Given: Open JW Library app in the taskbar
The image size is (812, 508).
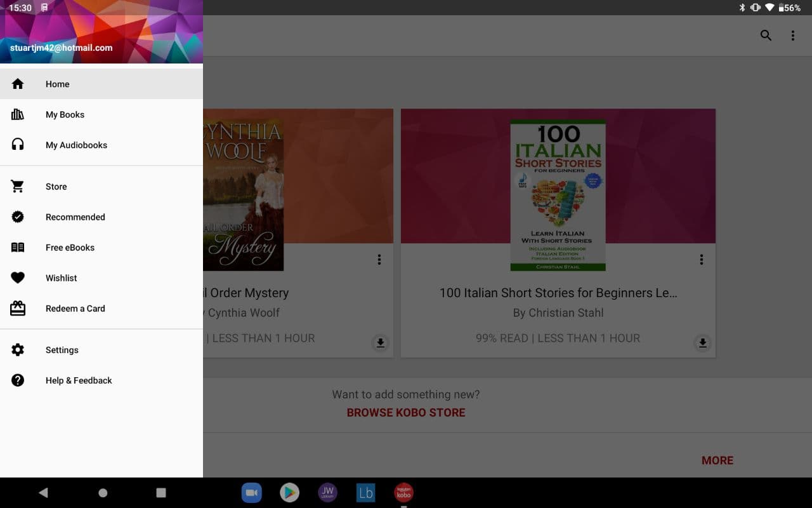Looking at the screenshot, I should tap(327, 493).
